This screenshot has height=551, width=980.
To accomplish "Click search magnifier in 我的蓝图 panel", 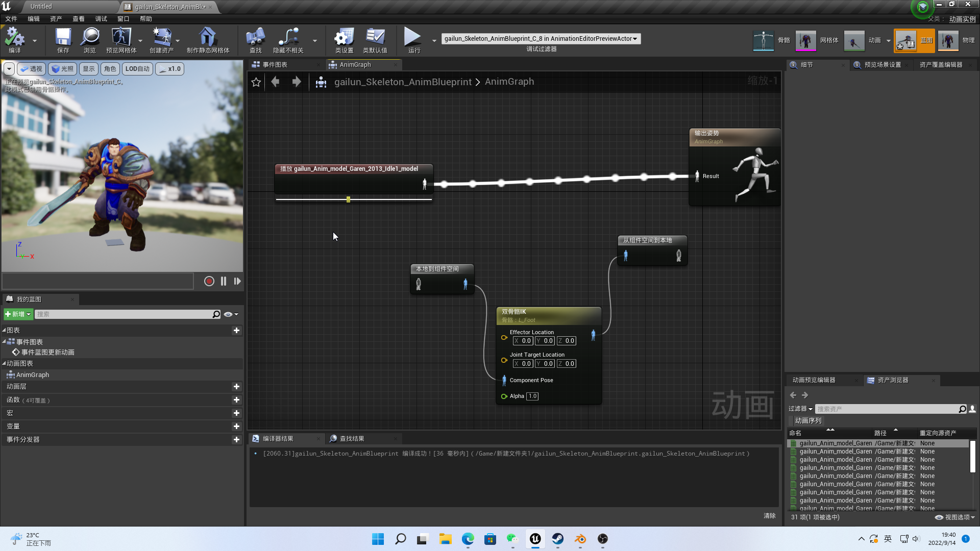I will pyautogui.click(x=216, y=314).
